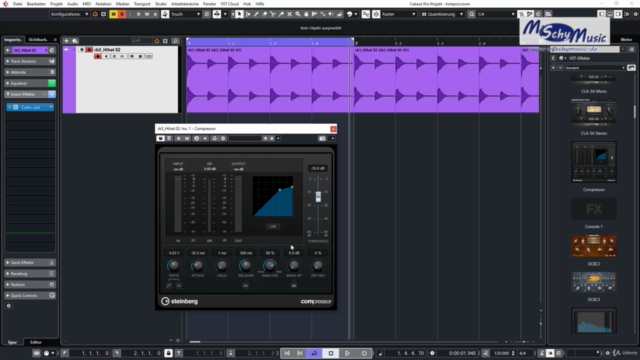Viewport: 640px width, 360px height.
Task: Switch to the Sichtbarkeit tab
Action: coord(38,40)
